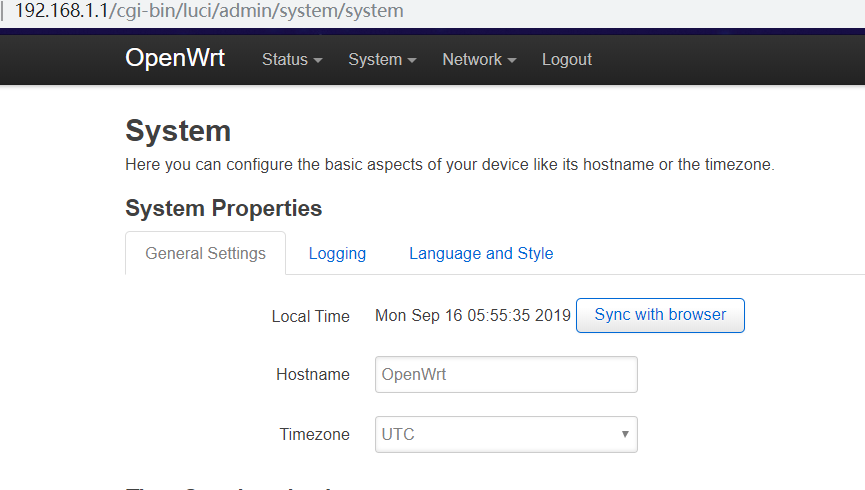The image size is (865, 490).
Task: Click the Local Time timestamp value
Action: tap(472, 316)
